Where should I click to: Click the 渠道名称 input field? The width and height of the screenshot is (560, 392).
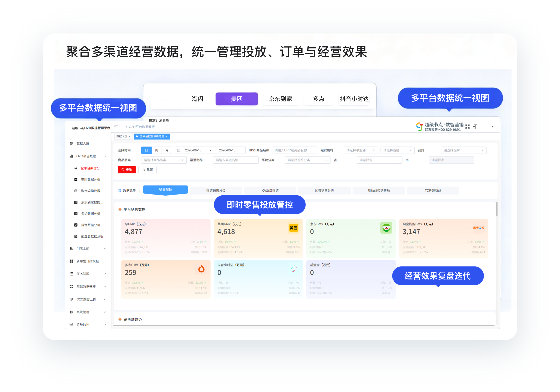click(236, 160)
